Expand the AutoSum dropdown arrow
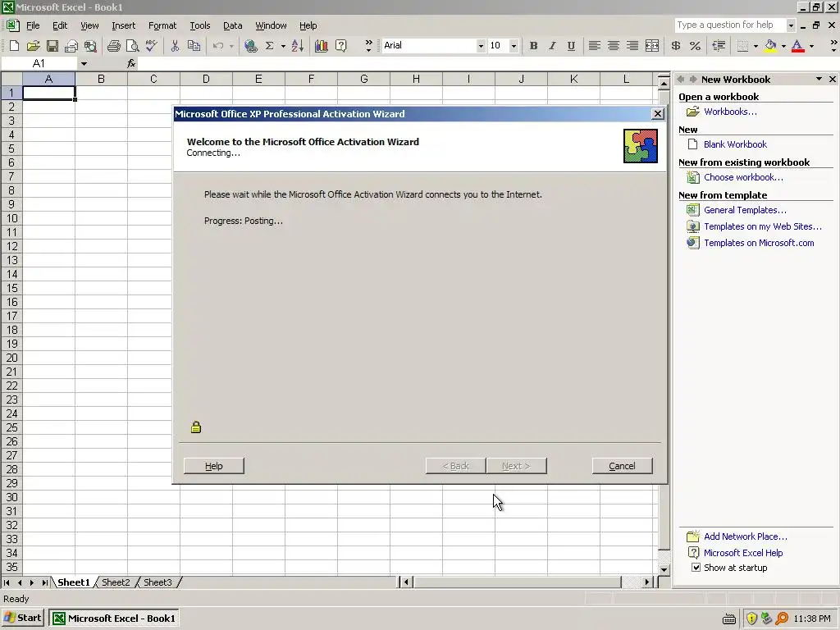840x630 pixels. (x=283, y=46)
